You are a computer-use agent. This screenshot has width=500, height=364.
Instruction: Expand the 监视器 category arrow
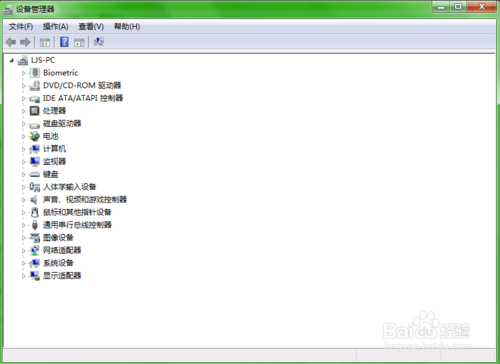[24, 162]
